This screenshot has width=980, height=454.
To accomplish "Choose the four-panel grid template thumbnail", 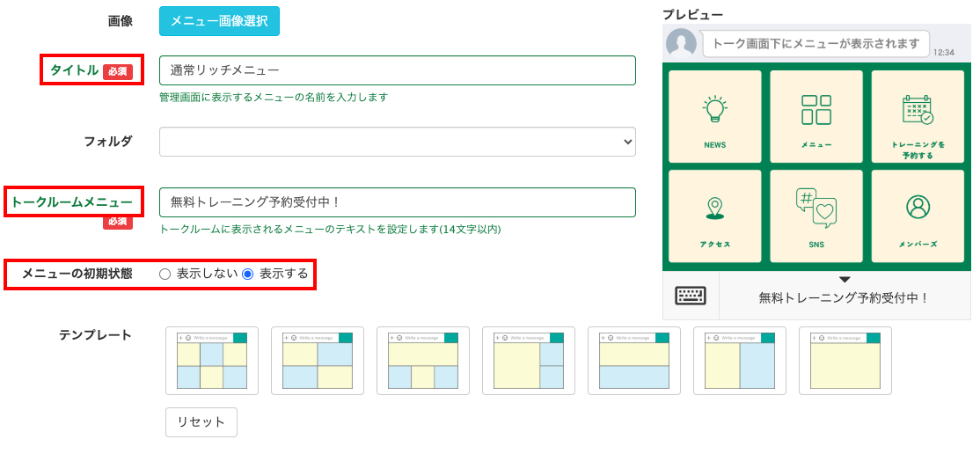I will pyautogui.click(x=318, y=361).
